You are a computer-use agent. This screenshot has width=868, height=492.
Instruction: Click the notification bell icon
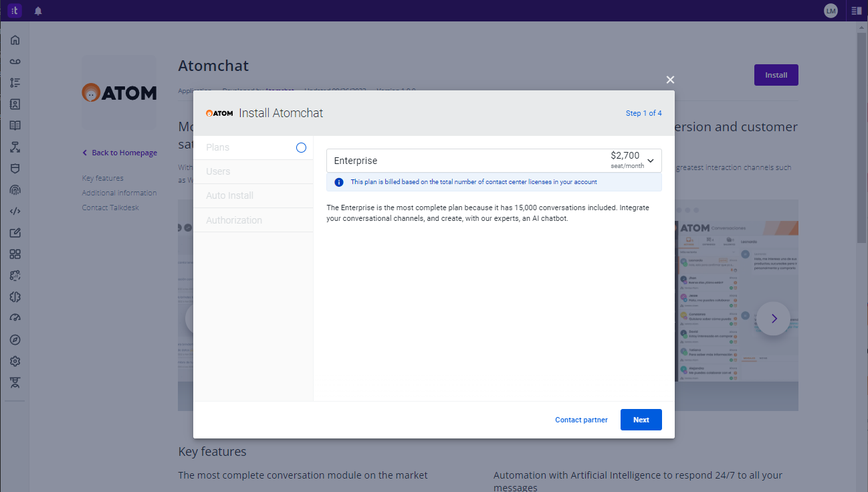(38, 11)
